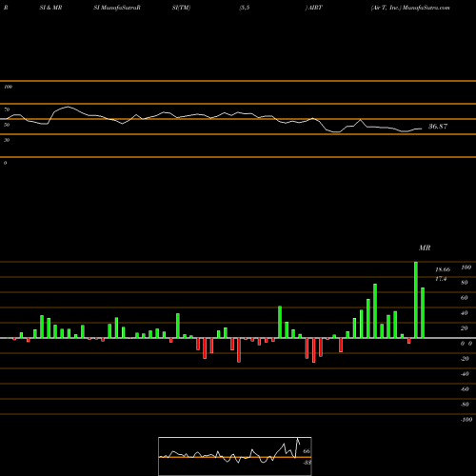The image size is (476, 476).
Task: Click the MR axis label -20
Action: (465, 359)
